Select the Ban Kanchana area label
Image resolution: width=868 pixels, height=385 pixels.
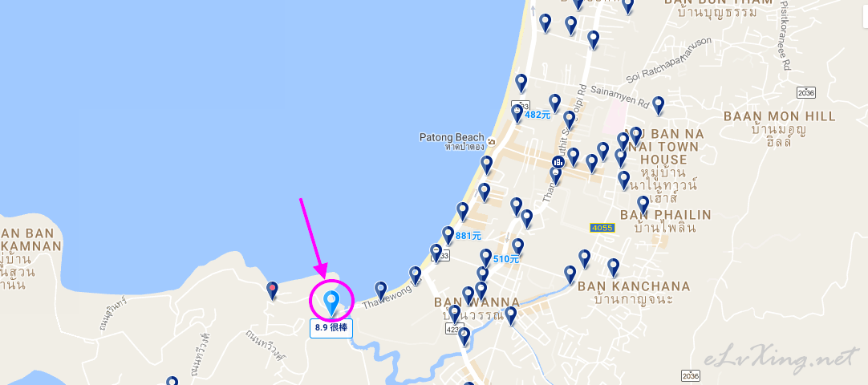click(x=634, y=286)
